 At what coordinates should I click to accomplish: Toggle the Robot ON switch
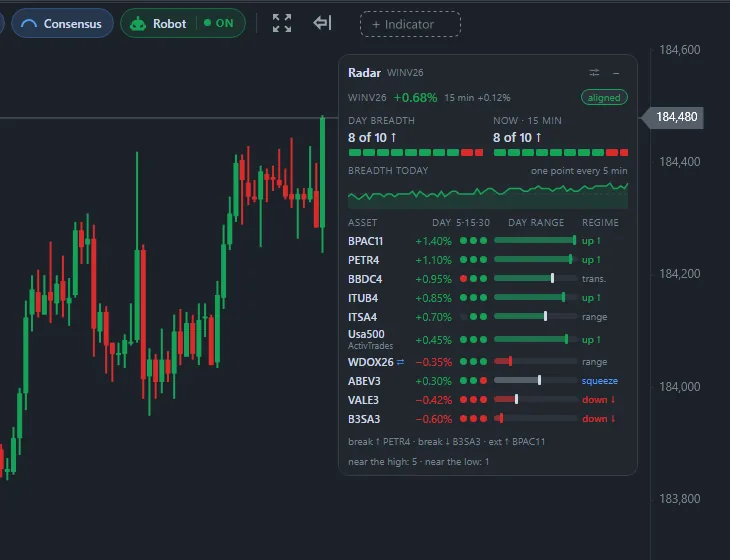(x=219, y=23)
